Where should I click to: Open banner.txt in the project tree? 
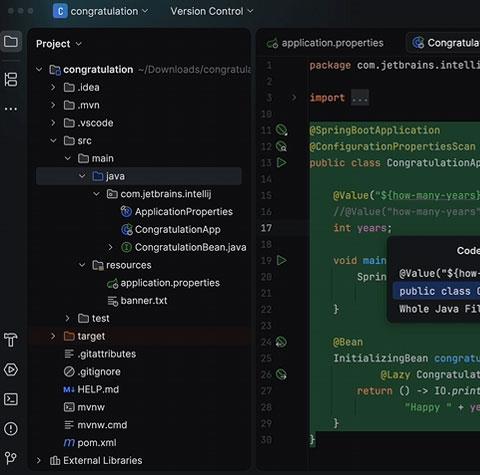[144, 301]
